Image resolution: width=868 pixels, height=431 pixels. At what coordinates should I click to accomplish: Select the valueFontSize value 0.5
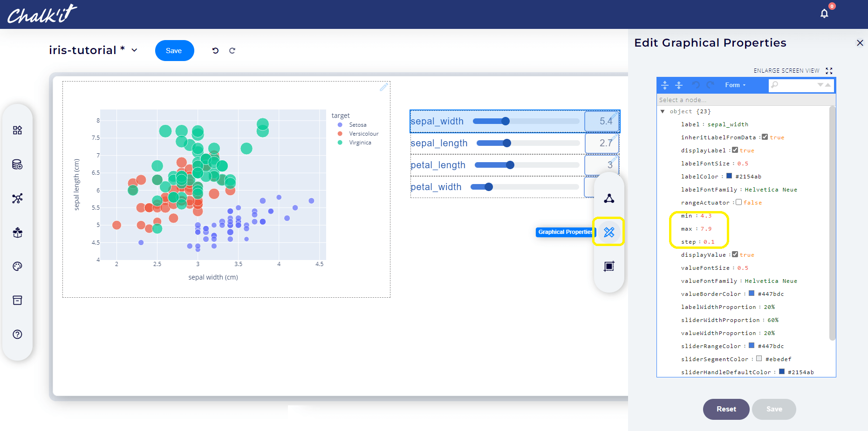[743, 268]
